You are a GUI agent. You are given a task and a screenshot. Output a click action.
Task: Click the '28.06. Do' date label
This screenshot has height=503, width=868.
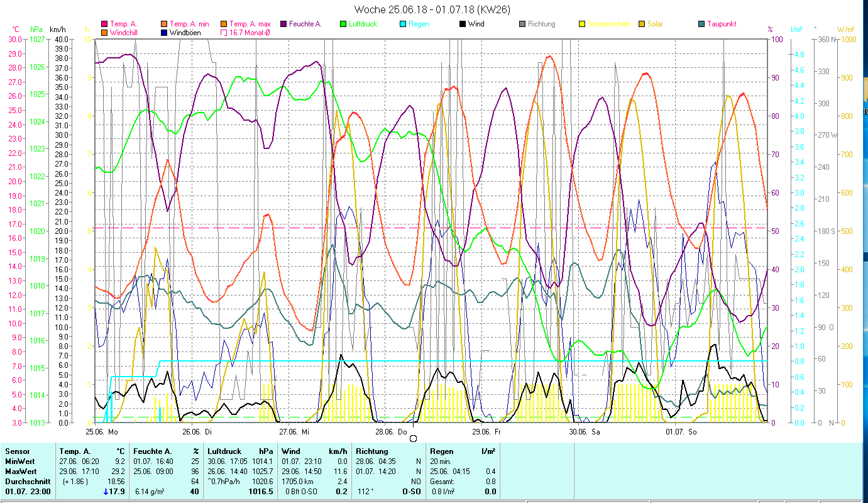(x=391, y=432)
